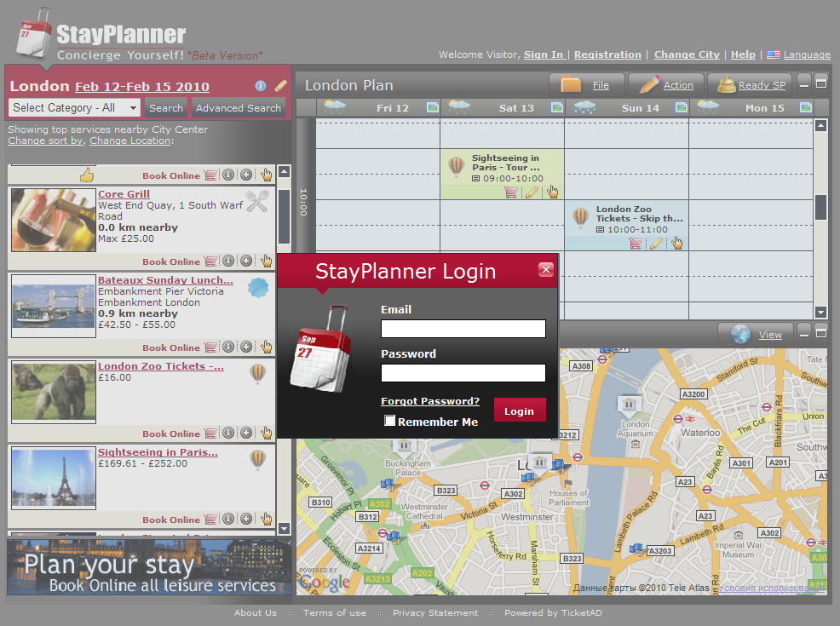Click the Change sort by link
Screen dimensions: 840x626
point(45,141)
